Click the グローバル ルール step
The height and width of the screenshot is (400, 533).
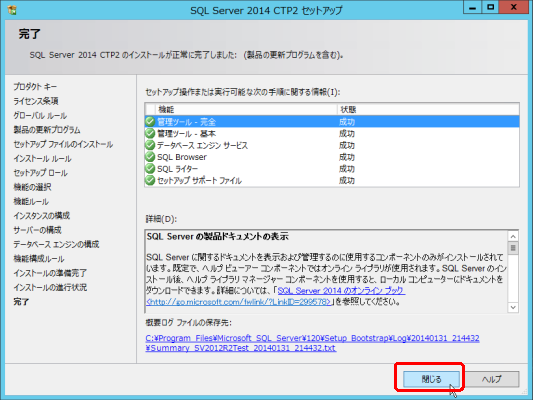click(x=40, y=116)
